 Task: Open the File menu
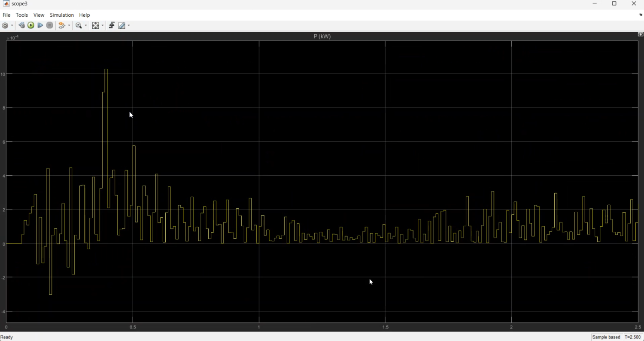(6, 15)
